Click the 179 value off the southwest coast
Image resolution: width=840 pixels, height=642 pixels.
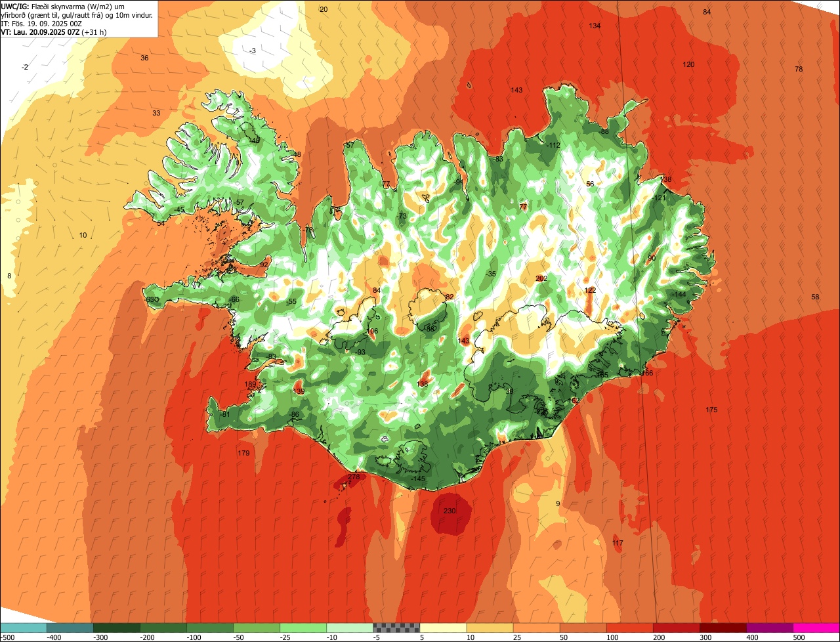[243, 453]
